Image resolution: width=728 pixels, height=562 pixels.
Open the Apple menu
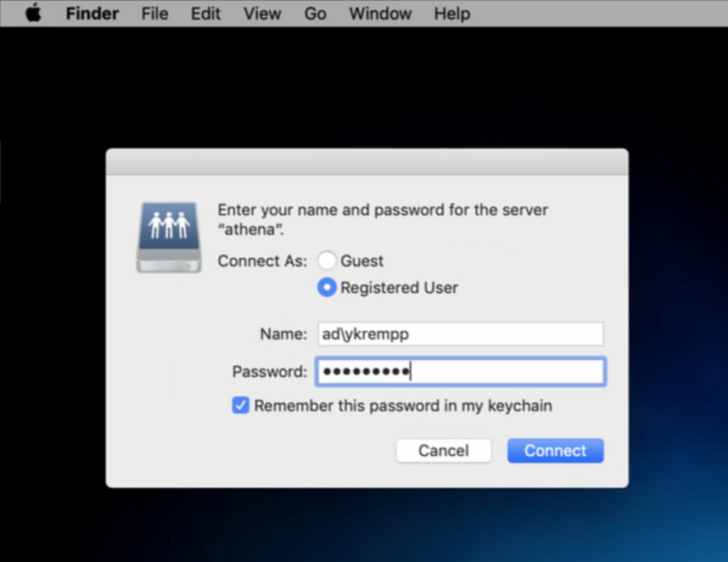[33, 13]
